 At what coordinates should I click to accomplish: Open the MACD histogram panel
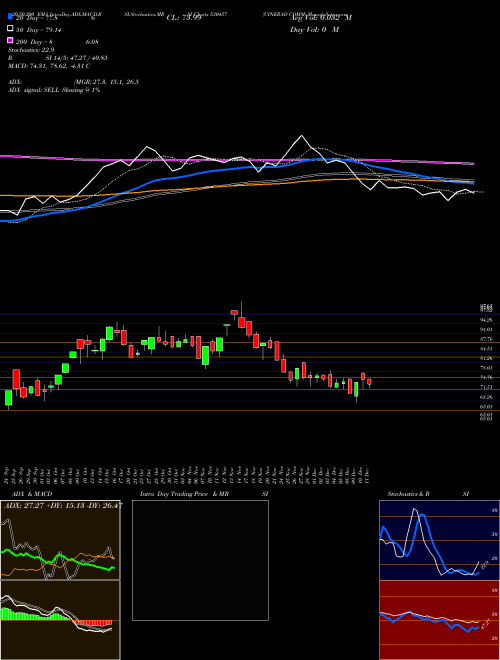(x=60, y=620)
